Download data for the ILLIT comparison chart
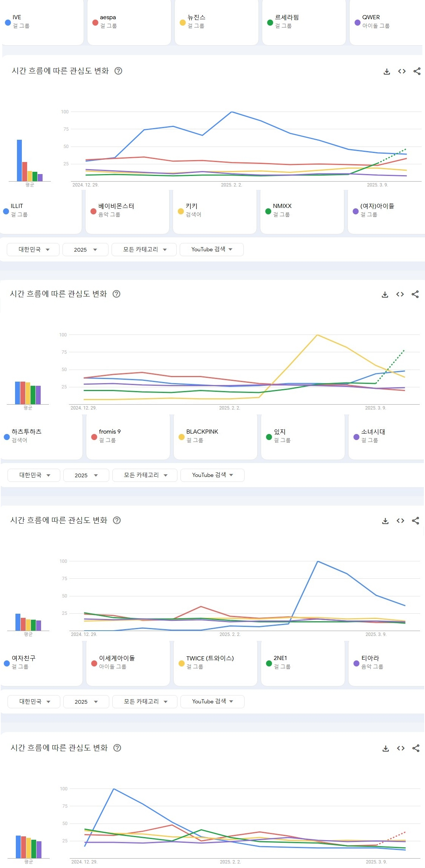425x868 pixels. coord(385,294)
